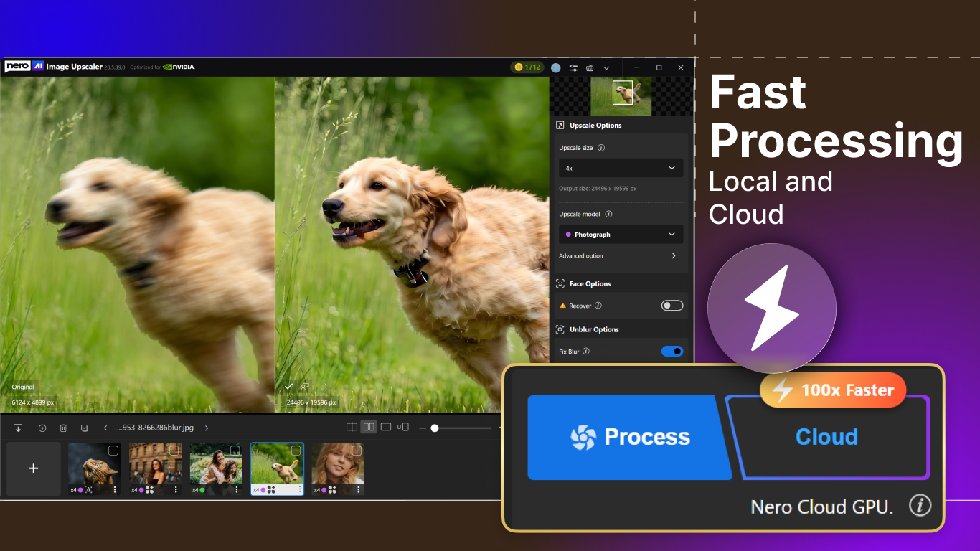Click the filename ...953-8266286blur.jpg

pos(156,428)
